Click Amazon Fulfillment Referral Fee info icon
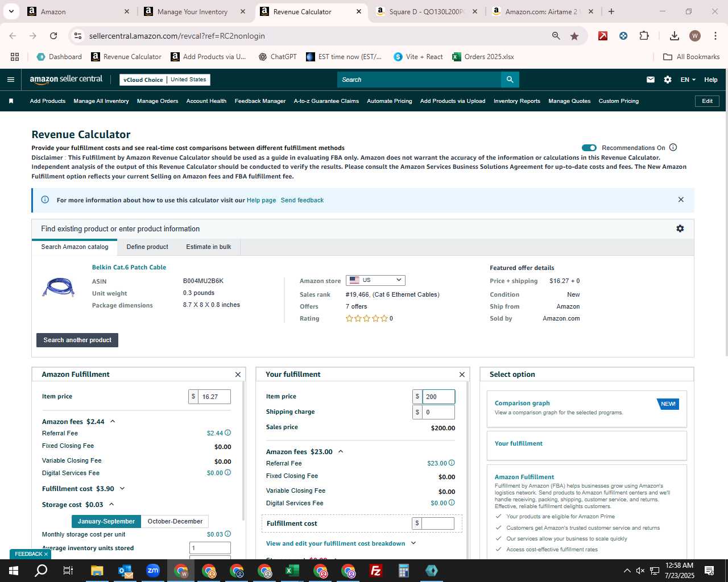This screenshot has height=582, width=728. click(x=228, y=433)
